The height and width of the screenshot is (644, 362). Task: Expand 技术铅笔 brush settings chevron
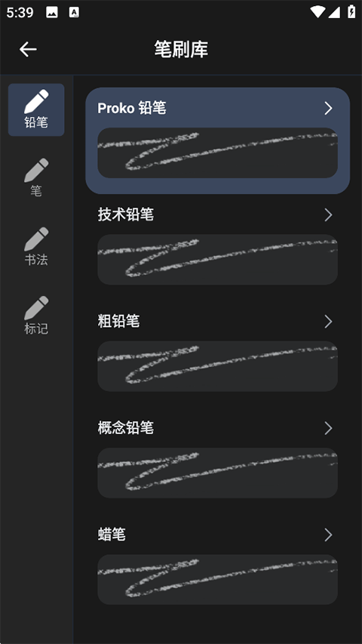click(x=328, y=215)
